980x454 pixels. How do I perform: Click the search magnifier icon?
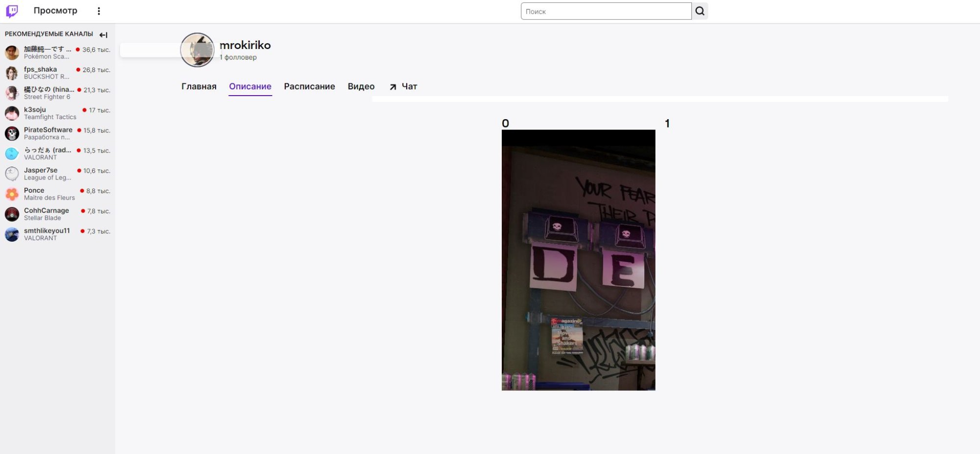700,11
